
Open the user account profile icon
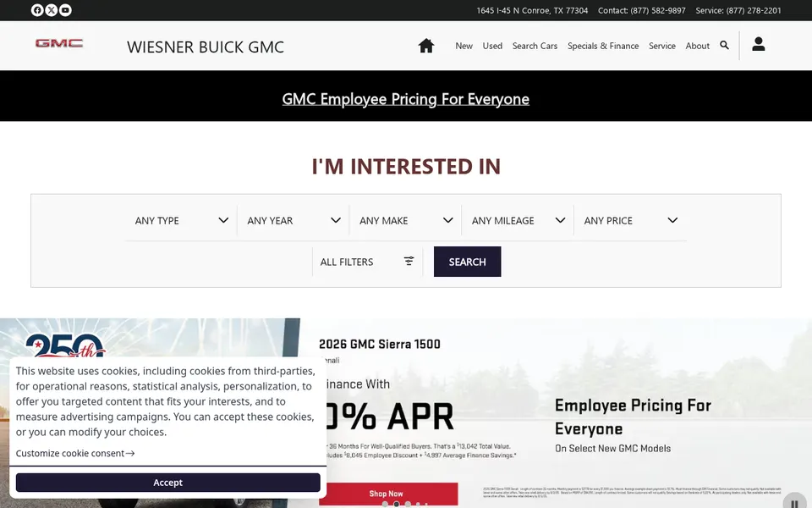click(759, 44)
